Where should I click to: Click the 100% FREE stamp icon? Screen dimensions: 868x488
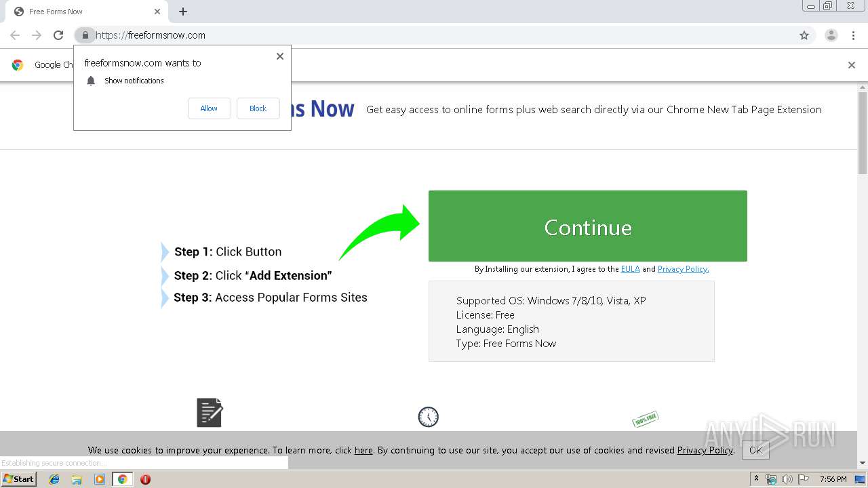coord(646,419)
